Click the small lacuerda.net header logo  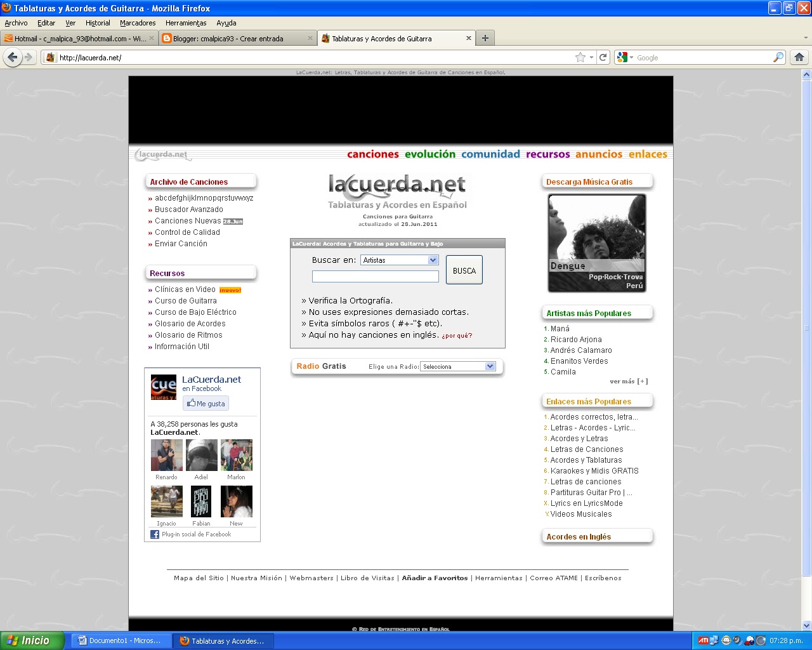point(162,154)
